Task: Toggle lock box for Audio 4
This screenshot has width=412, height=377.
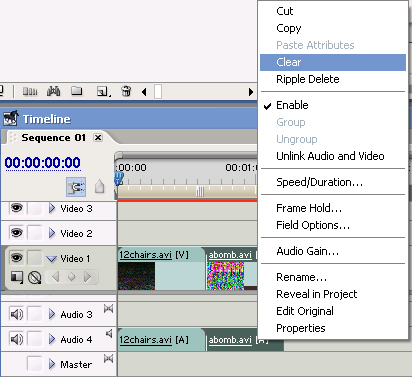Action: tap(35, 339)
